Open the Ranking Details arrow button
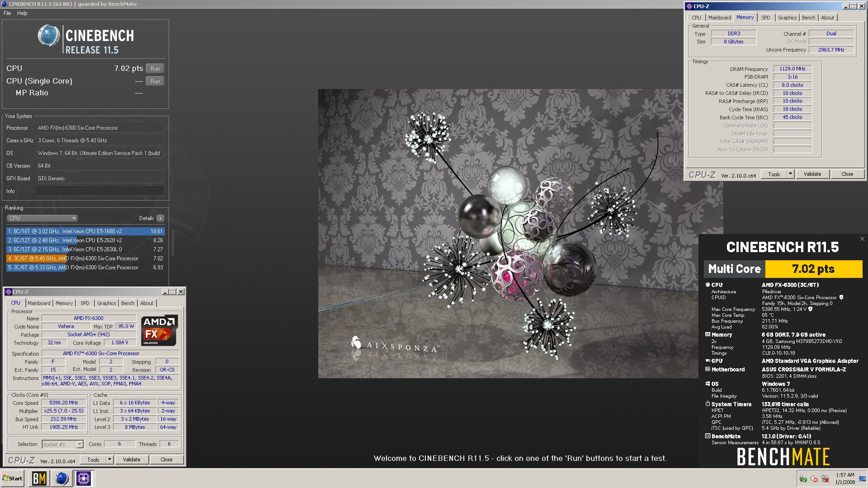 pos(160,218)
